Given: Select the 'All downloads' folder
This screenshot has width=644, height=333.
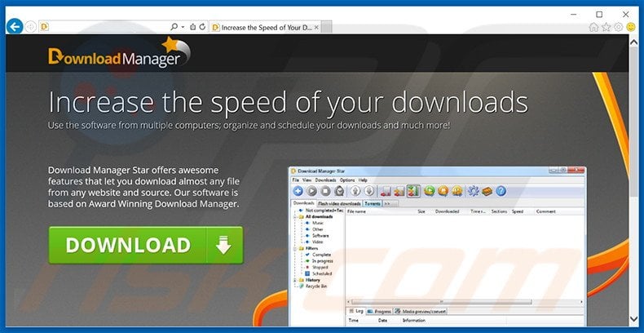Looking at the screenshot, I should (x=319, y=216).
